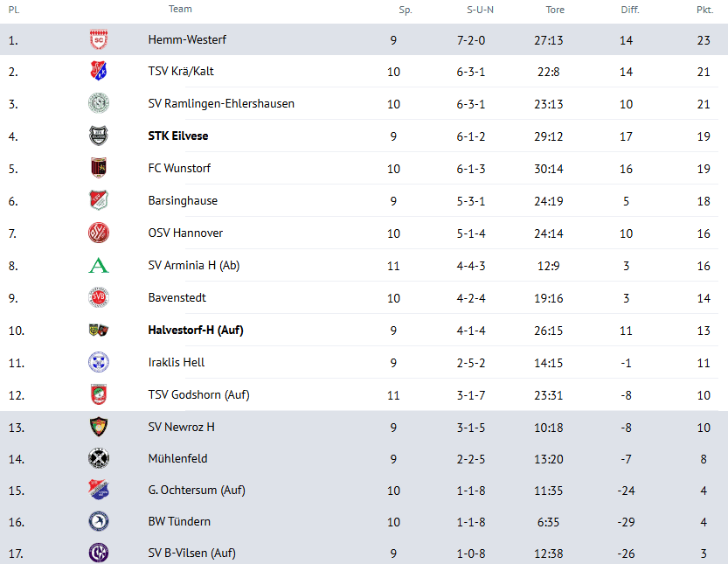Click the Iraklis Hell club logo
The height and width of the screenshot is (564, 728).
click(x=99, y=362)
